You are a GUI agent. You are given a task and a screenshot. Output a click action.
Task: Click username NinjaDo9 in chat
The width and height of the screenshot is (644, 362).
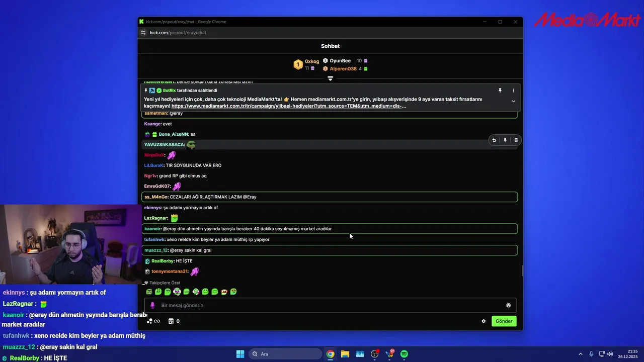click(154, 155)
